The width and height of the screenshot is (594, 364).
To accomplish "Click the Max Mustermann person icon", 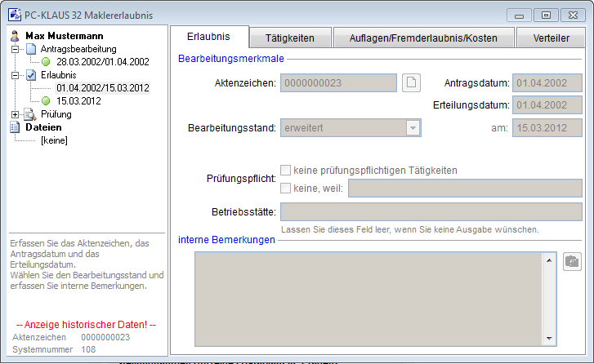I will tap(15, 36).
